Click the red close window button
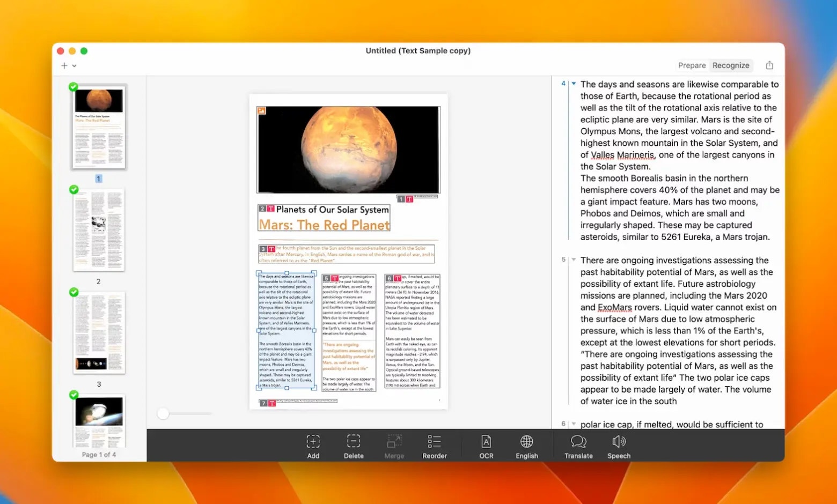The height and width of the screenshot is (504, 837). click(x=61, y=51)
